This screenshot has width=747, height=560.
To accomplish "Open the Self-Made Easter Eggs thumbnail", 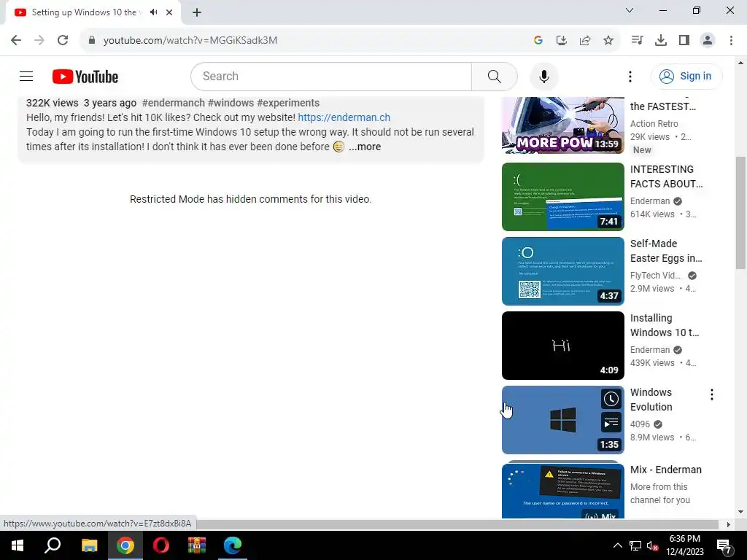I will tap(562, 271).
